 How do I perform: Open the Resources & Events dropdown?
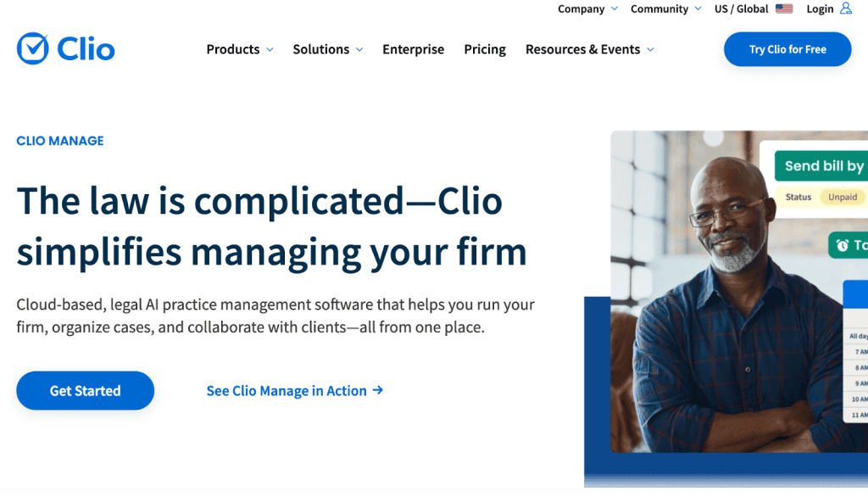tap(589, 49)
